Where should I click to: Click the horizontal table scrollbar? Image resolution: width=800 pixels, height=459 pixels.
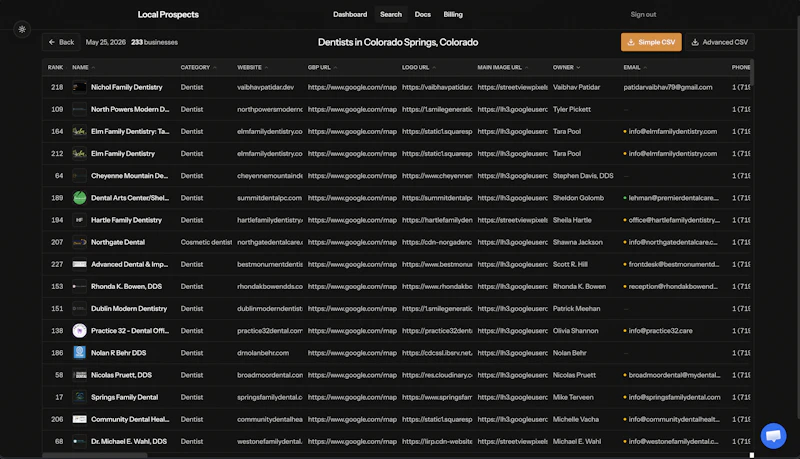(95, 455)
